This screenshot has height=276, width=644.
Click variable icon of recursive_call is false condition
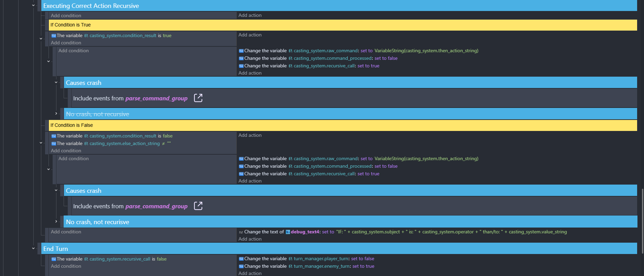point(54,259)
